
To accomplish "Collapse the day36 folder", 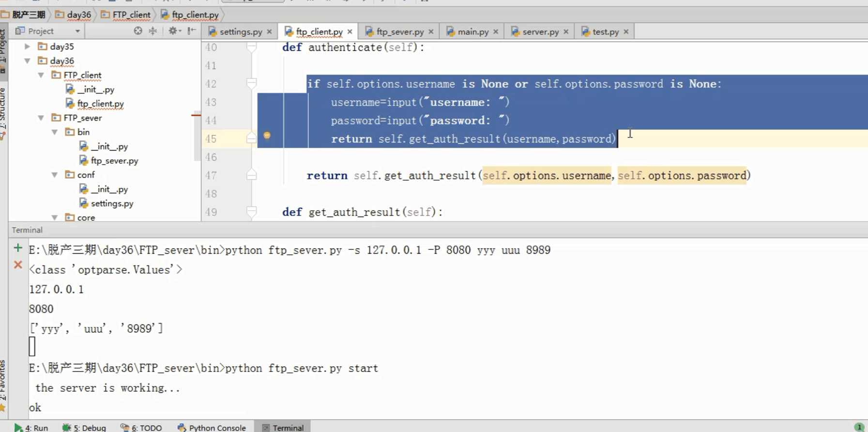I will point(28,61).
